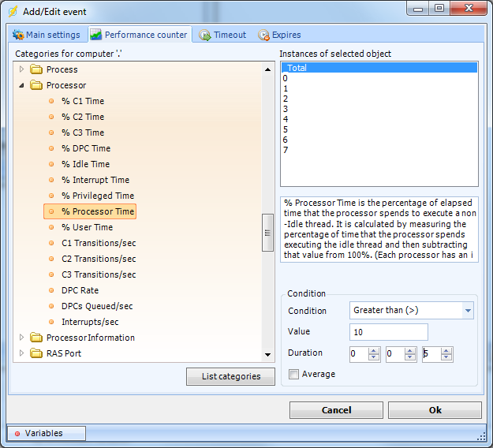Select the Interrupts/sec counter
The height and width of the screenshot is (448, 493).
pyautogui.click(x=90, y=322)
